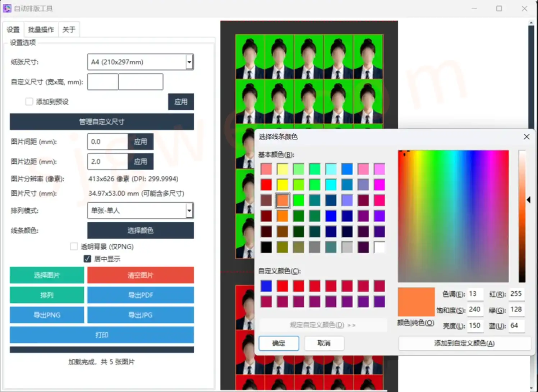Close the 选择线条颜色 dialog
Image resolution: width=538 pixels, height=392 pixels.
coord(526,137)
